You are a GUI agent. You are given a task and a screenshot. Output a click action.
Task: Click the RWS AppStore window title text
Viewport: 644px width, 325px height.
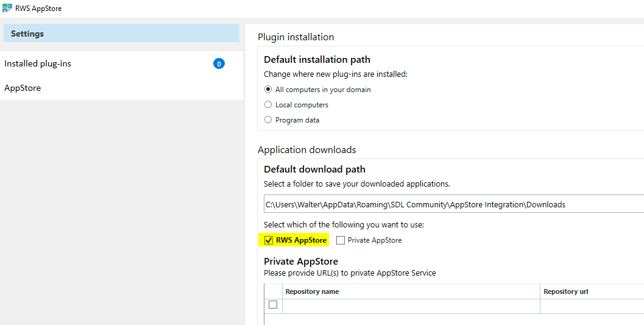[x=38, y=9]
